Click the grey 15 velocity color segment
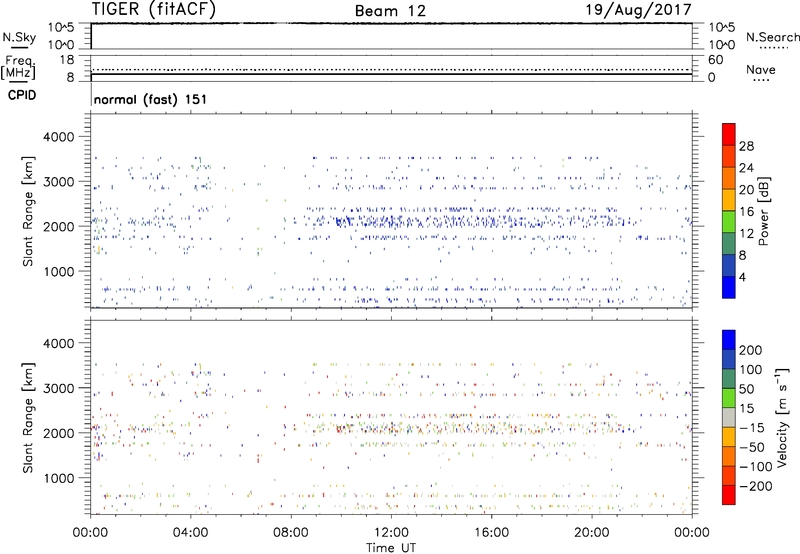The image size is (800, 554). point(729,417)
